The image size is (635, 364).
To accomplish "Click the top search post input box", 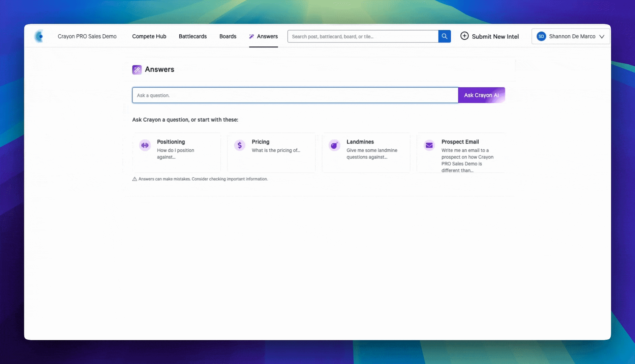I will tap(363, 36).
